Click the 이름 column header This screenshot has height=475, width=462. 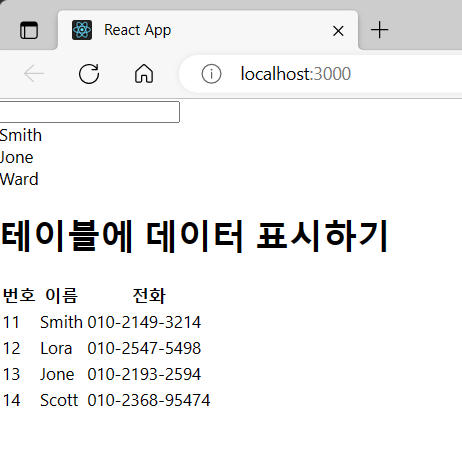pos(62,295)
